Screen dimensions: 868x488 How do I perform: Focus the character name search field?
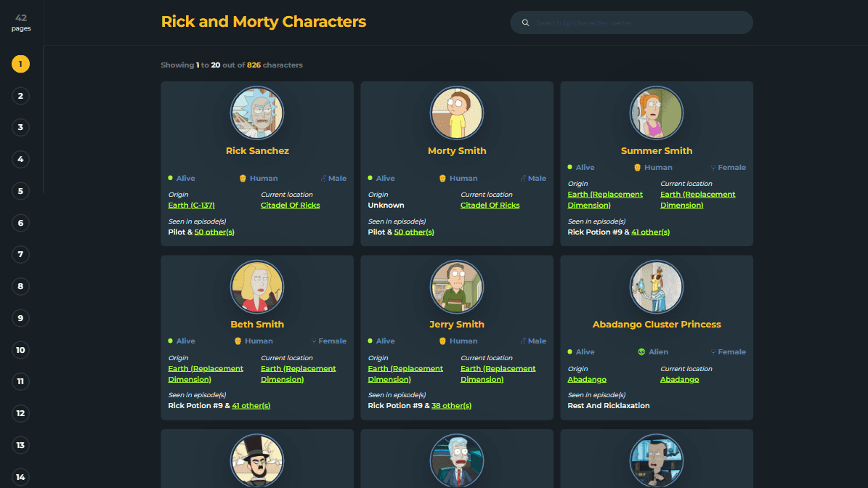pos(639,23)
